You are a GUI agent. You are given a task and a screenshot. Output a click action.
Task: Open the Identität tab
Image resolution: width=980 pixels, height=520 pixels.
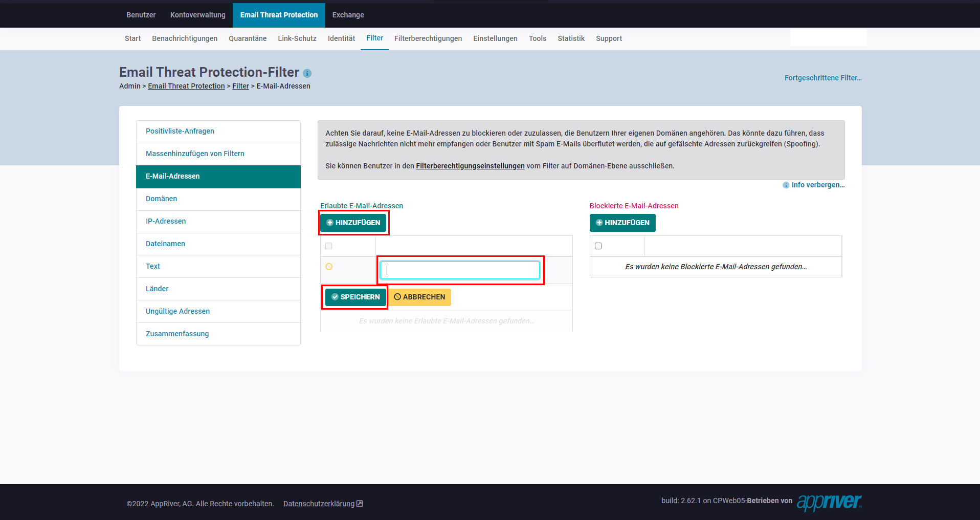(x=341, y=38)
